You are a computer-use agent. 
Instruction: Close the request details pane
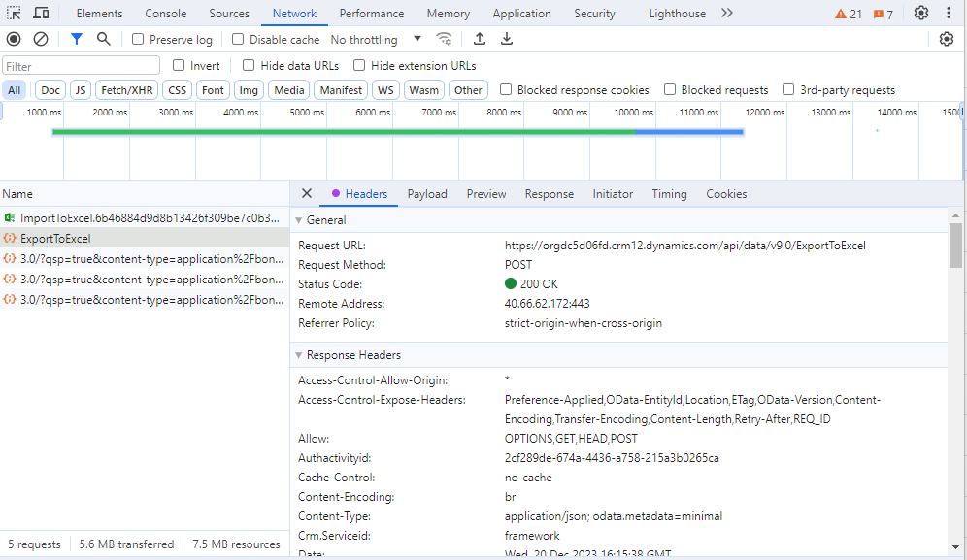click(x=307, y=194)
